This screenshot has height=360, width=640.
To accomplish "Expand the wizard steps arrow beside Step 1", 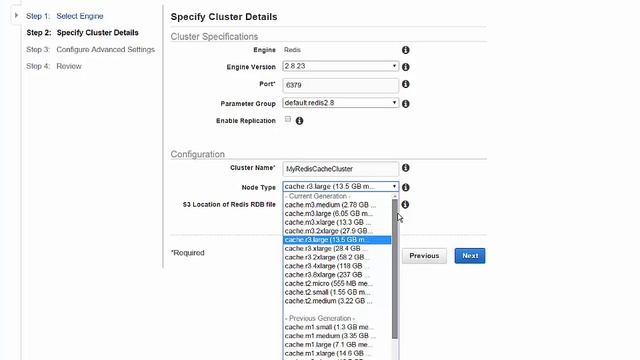I will [16, 16].
